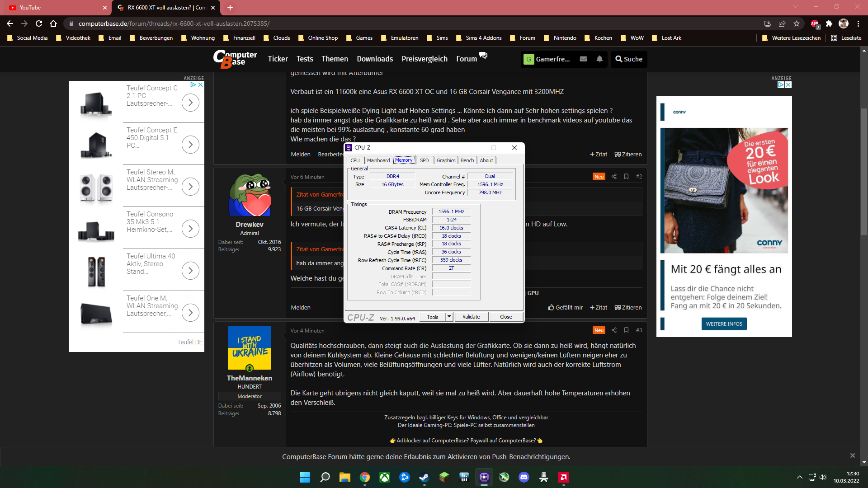This screenshot has height=488, width=868.
Task: Switch to the Graphics tab in CPU-Z
Action: coord(446,160)
